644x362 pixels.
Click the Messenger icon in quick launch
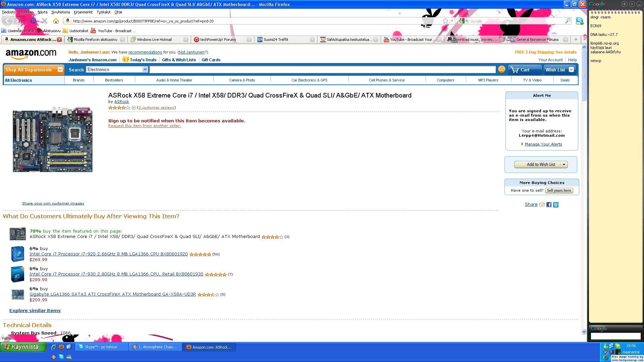tap(69, 357)
